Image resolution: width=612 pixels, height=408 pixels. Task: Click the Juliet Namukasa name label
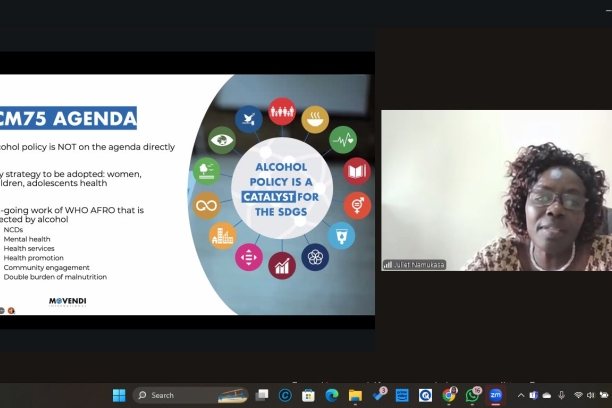[x=416, y=264]
